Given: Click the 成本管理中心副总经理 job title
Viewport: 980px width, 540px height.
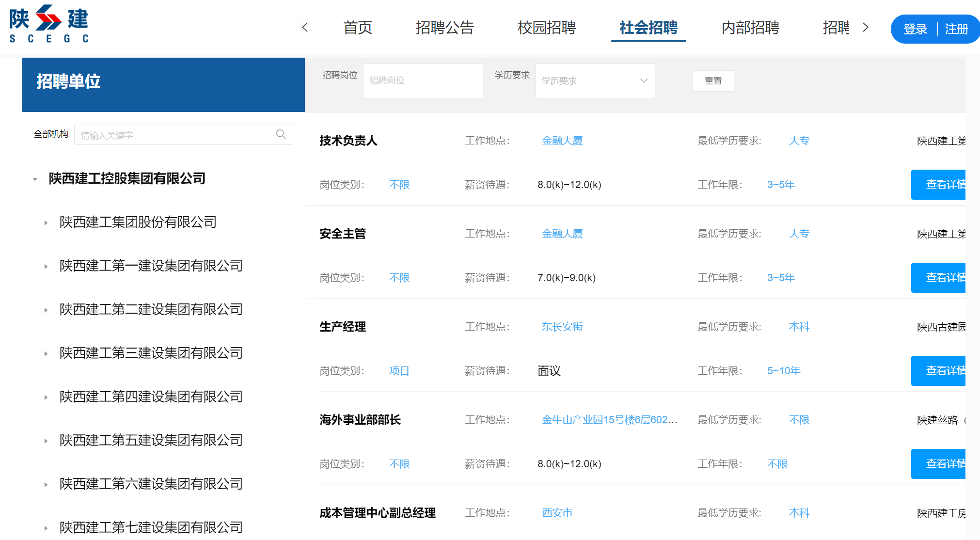Looking at the screenshot, I should pyautogui.click(x=378, y=513).
